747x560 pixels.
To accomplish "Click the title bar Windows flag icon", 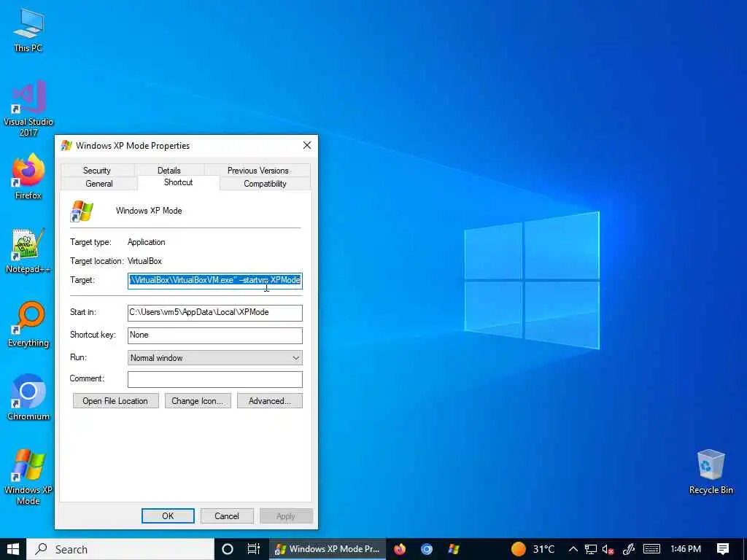I will (66, 145).
